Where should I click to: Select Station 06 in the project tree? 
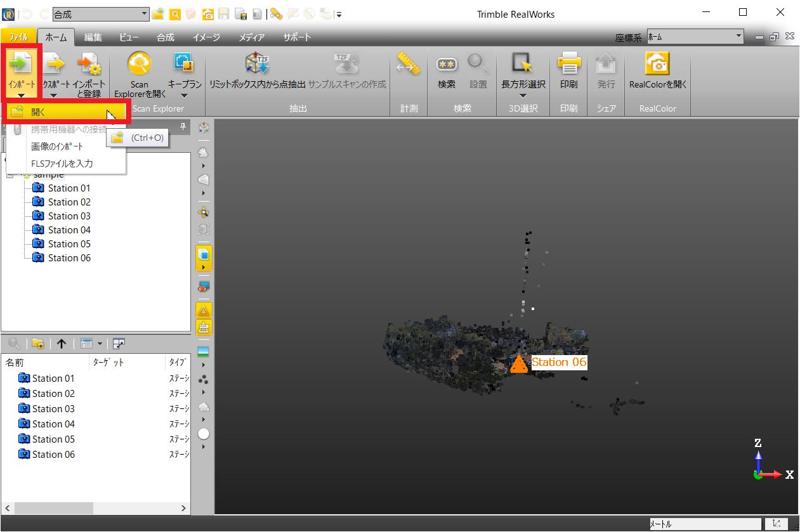click(69, 258)
